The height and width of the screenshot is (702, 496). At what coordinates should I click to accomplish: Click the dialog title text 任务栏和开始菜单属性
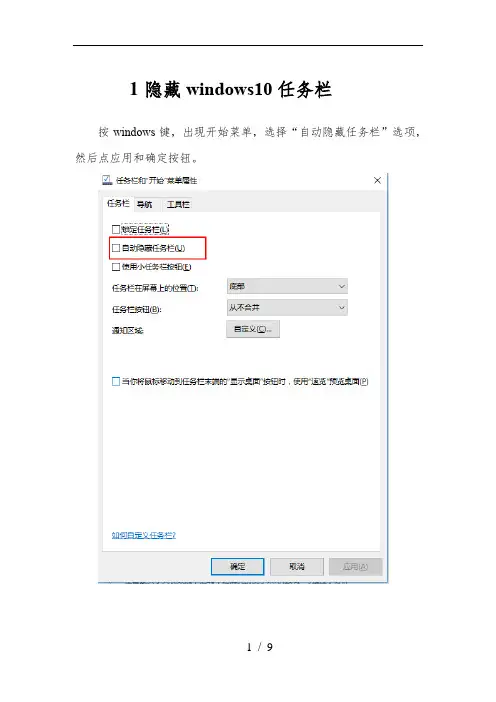click(x=156, y=180)
